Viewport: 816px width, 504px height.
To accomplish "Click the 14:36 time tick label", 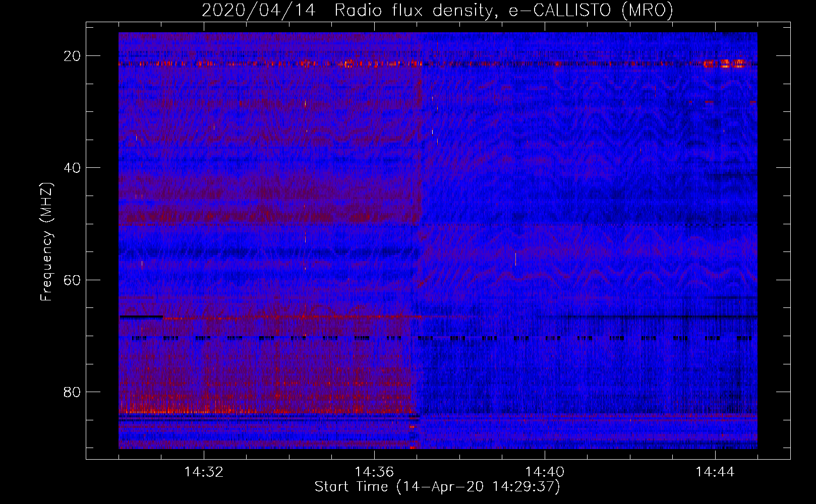I will pyautogui.click(x=374, y=472).
